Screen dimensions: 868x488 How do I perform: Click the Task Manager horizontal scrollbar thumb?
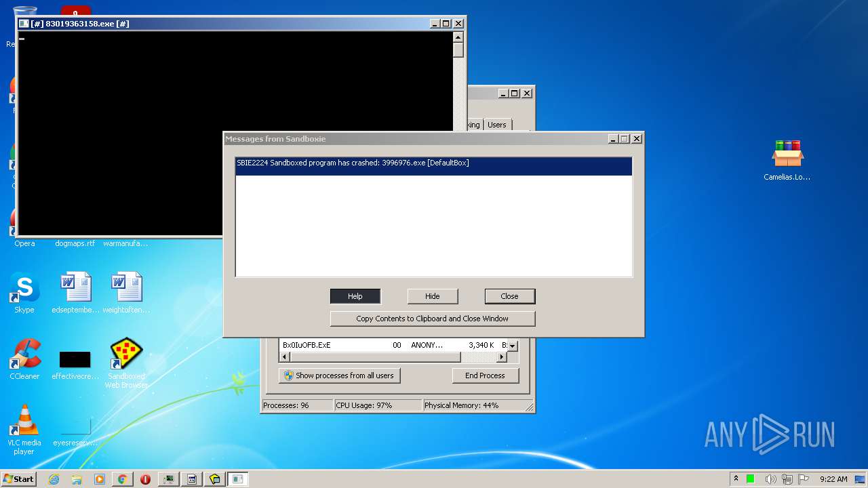tap(374, 357)
